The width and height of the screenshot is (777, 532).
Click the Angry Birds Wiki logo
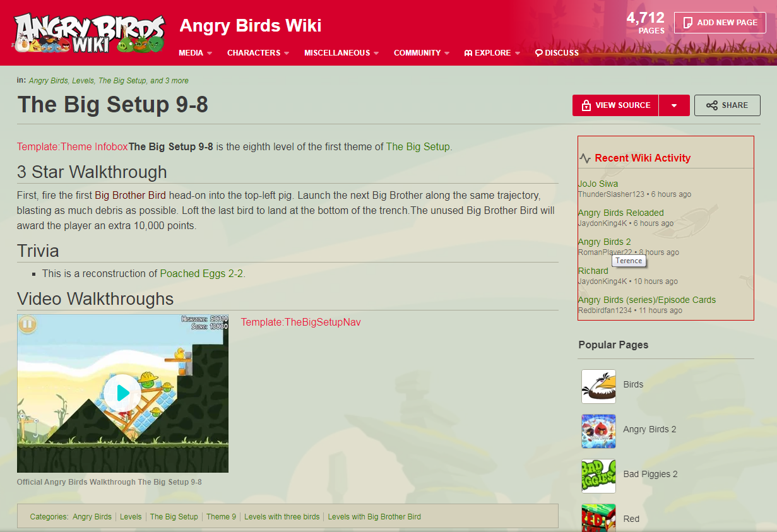point(89,32)
